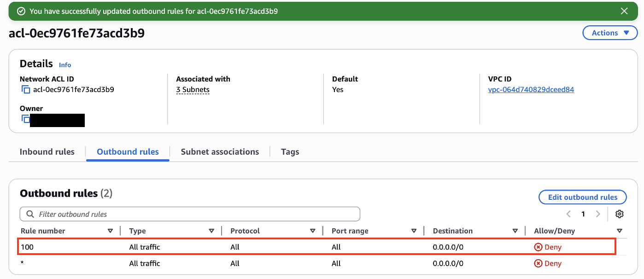The width and height of the screenshot is (644, 279).
Task: Open the Destination column filter
Action: pos(515,230)
